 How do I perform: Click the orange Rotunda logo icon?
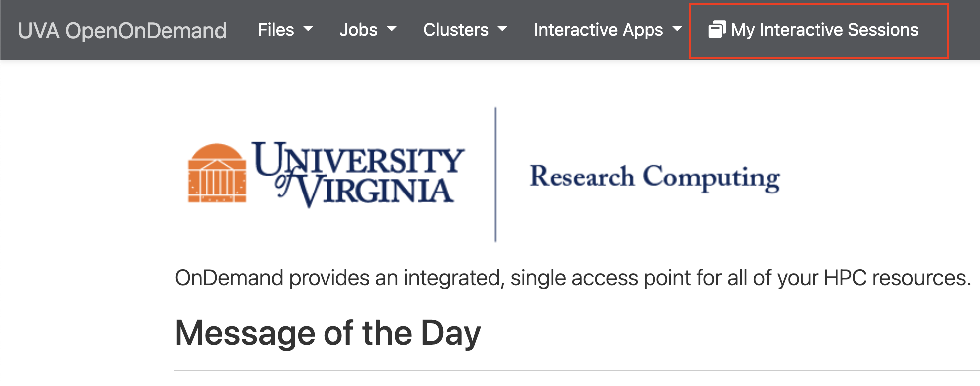(x=217, y=174)
